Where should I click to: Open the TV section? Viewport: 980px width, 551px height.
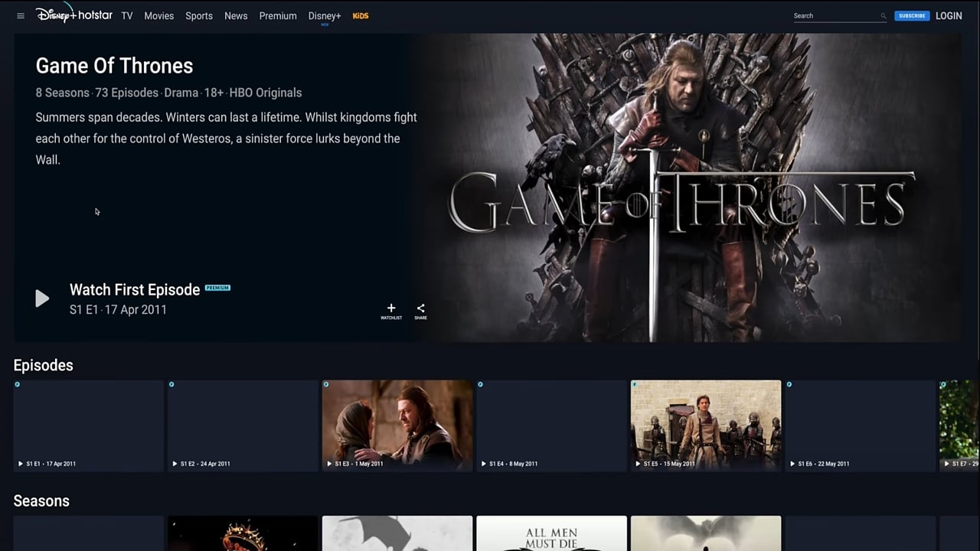pyautogui.click(x=127, y=16)
